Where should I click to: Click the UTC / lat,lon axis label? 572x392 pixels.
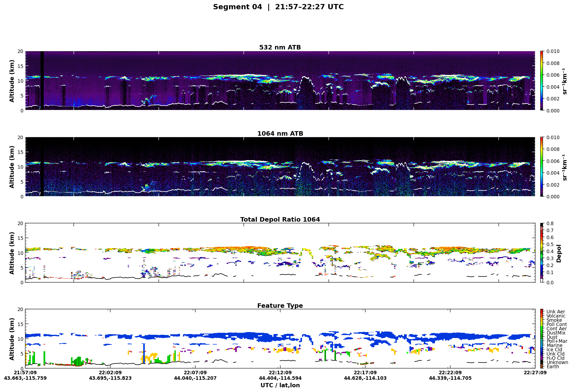point(280,385)
